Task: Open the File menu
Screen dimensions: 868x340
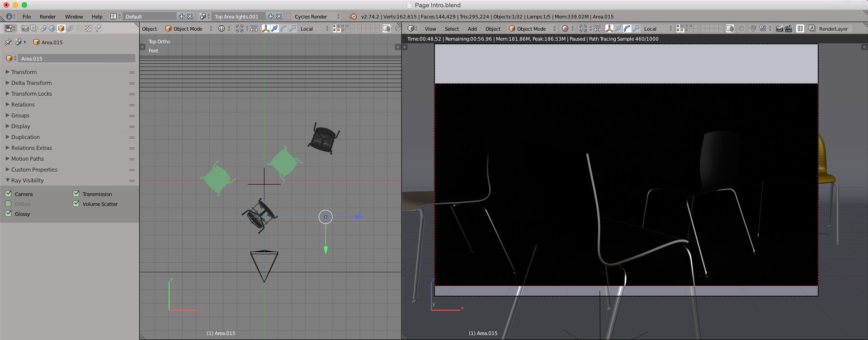Action: 27,17
